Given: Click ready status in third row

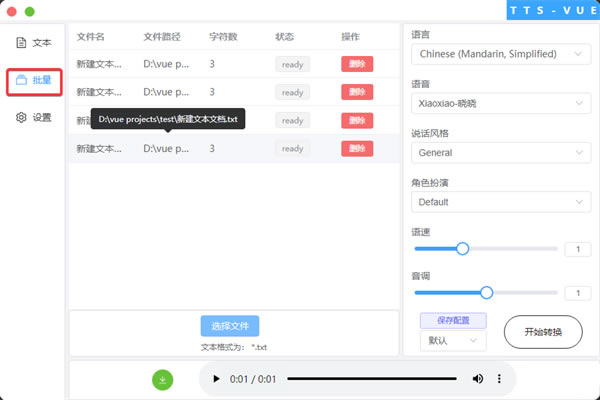Looking at the screenshot, I should coord(293,121).
